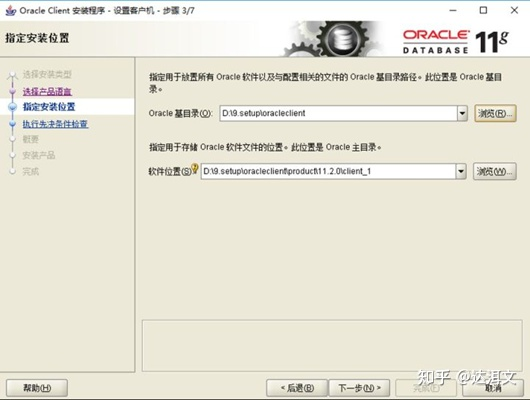The height and width of the screenshot is (400, 530).
Task: Open the Oracle 基目录 dropdown arrow
Action: tap(462, 113)
